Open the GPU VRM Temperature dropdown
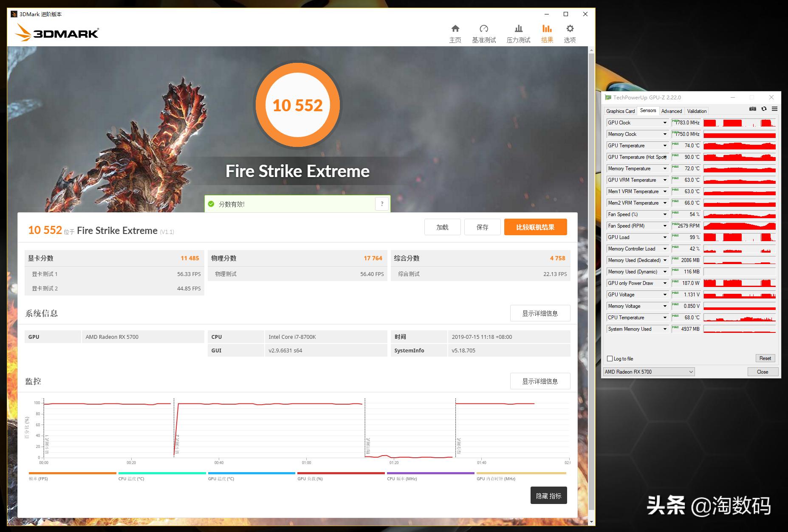Screen dimensions: 788x532 pos(665,180)
